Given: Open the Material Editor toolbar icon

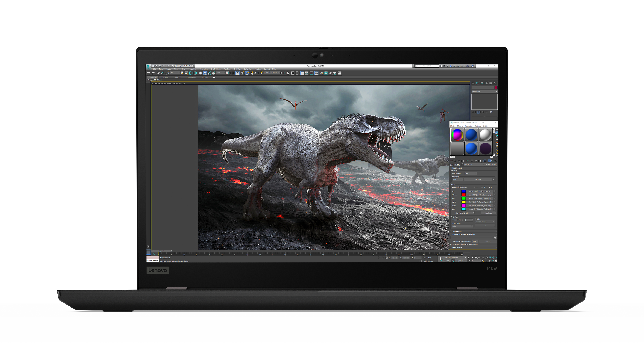Looking at the screenshot, I should click(x=316, y=73).
